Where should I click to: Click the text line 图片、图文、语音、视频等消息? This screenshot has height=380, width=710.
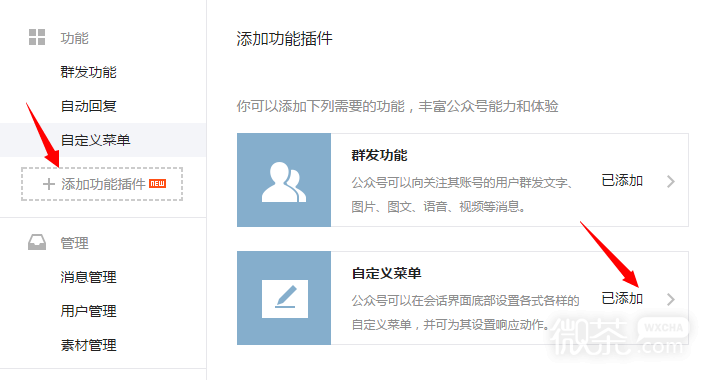(438, 207)
